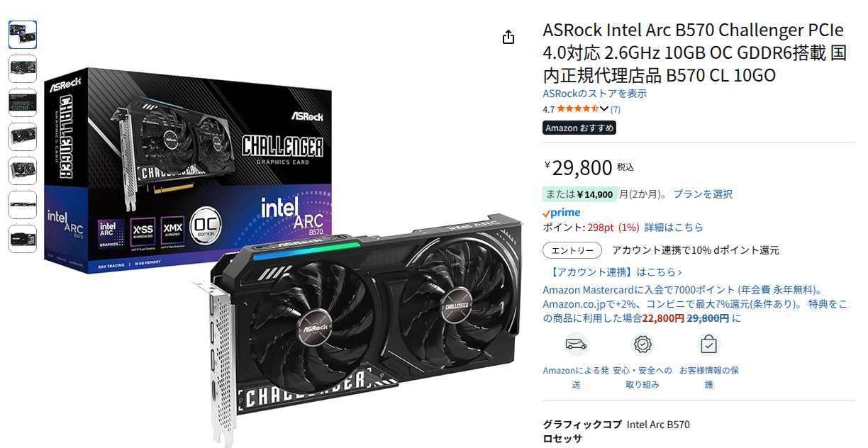
Task: Show the fifth thumbnail image
Action: pyautogui.click(x=23, y=171)
